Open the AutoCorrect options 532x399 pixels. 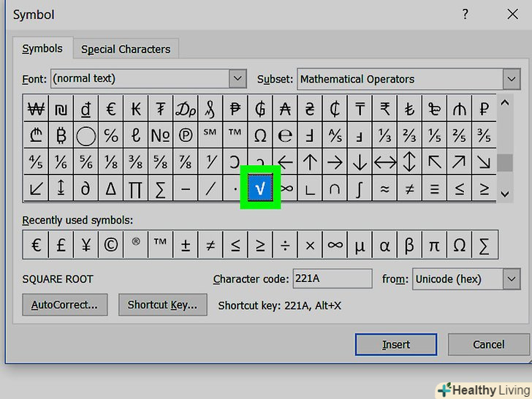point(65,305)
